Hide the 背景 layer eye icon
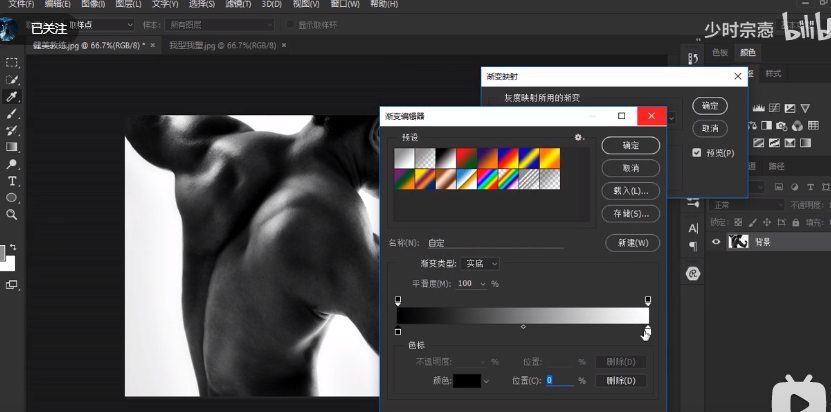 tap(716, 242)
